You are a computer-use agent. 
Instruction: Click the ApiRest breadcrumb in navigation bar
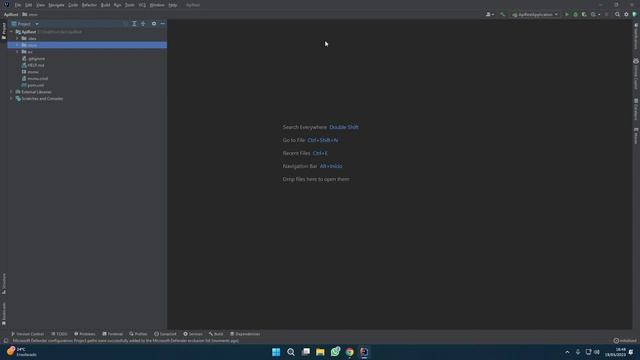tap(11, 14)
